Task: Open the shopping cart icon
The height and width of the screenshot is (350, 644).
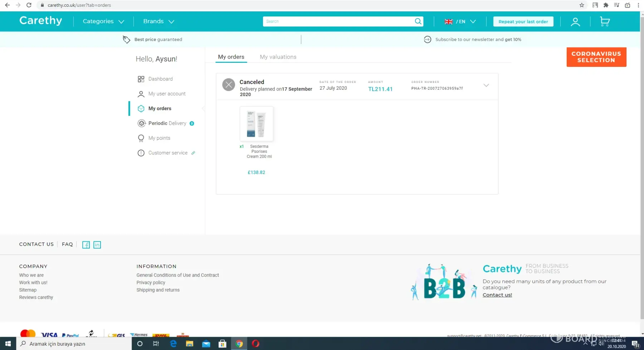Action: pyautogui.click(x=604, y=21)
